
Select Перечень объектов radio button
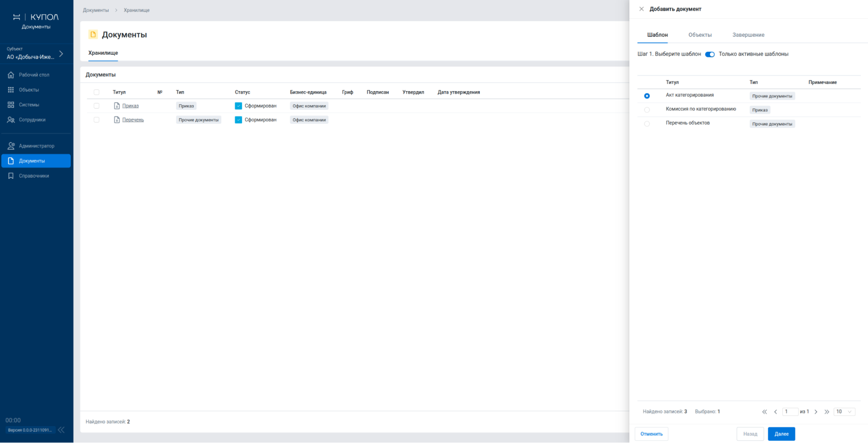(x=647, y=124)
